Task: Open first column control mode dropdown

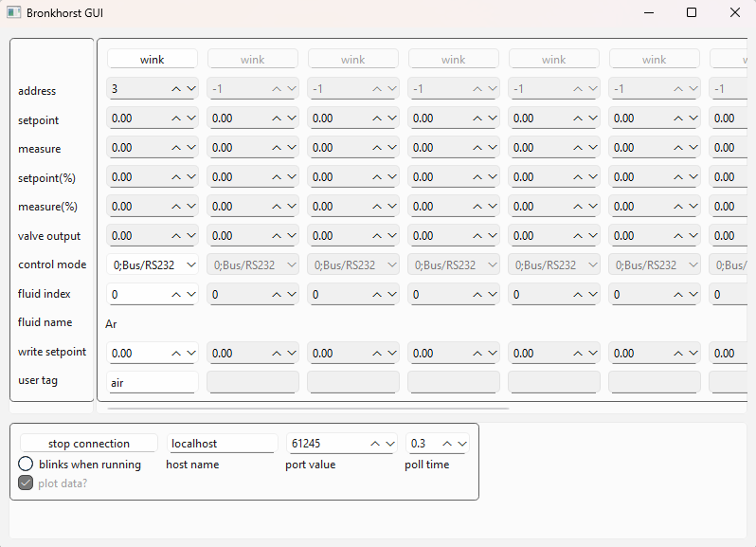Action: pyautogui.click(x=153, y=265)
